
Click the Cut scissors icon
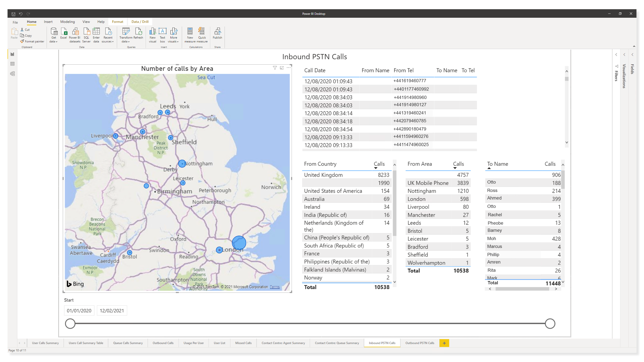tap(22, 29)
